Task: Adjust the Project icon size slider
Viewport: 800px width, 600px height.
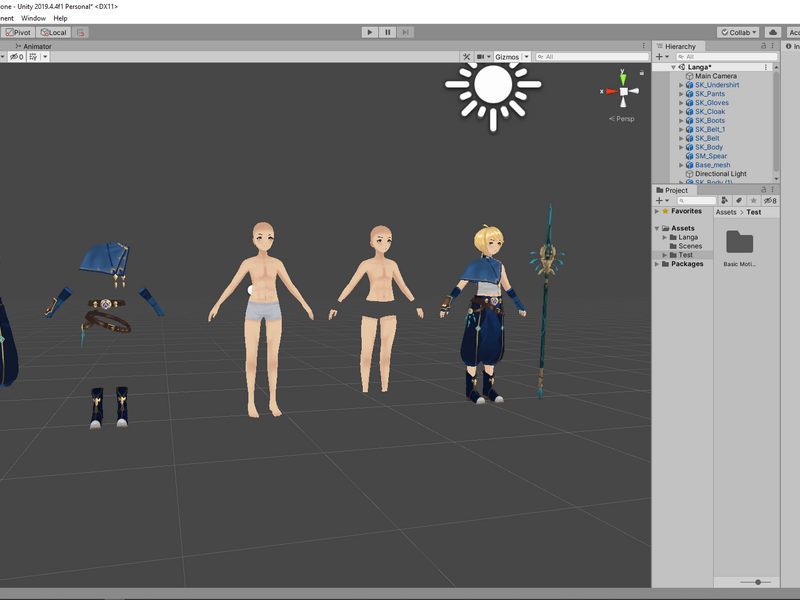Action: [x=756, y=582]
